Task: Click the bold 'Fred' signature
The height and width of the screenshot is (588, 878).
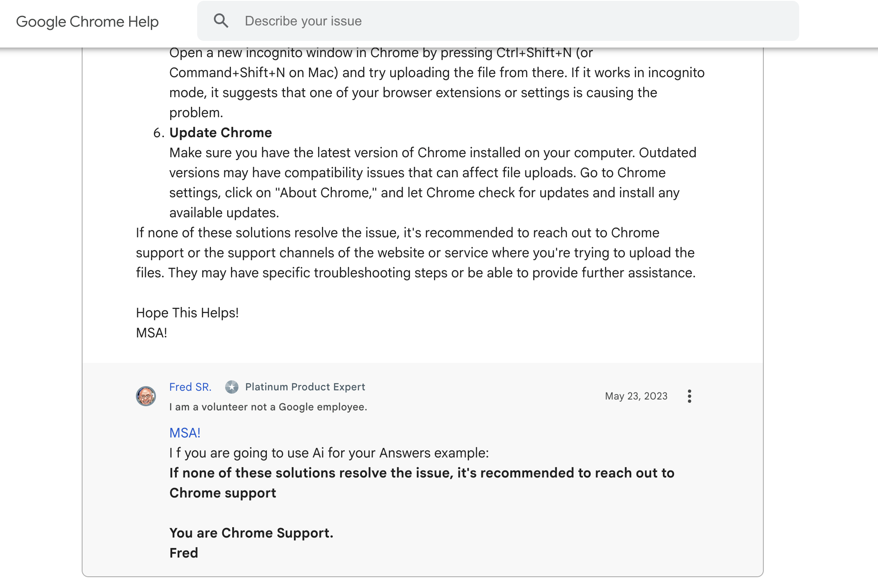Action: [x=183, y=553]
